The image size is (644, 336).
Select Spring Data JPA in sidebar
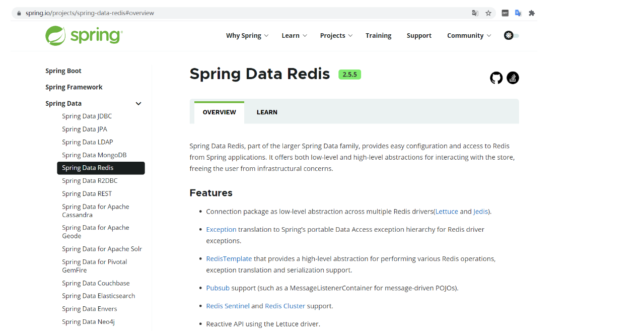click(x=85, y=129)
